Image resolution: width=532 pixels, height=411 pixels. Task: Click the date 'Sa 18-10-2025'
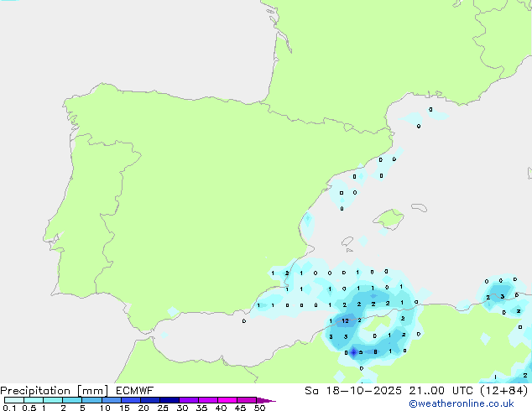353,391
